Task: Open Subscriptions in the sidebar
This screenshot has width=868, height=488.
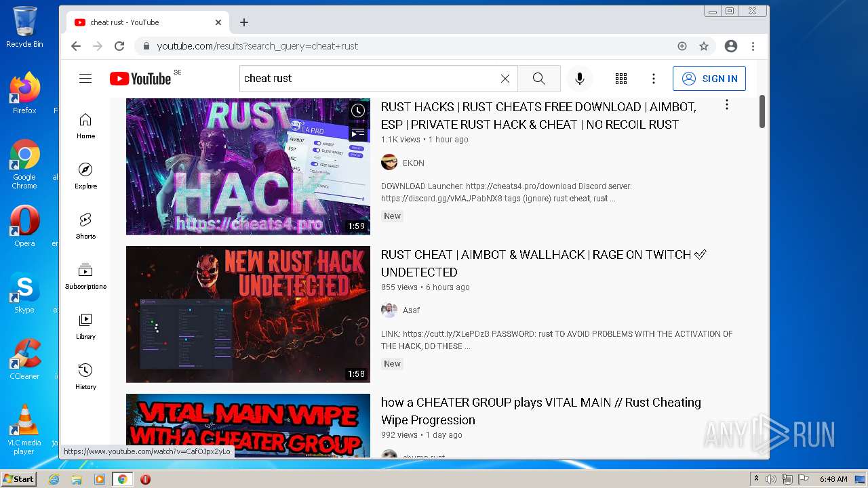Action: coord(85,277)
